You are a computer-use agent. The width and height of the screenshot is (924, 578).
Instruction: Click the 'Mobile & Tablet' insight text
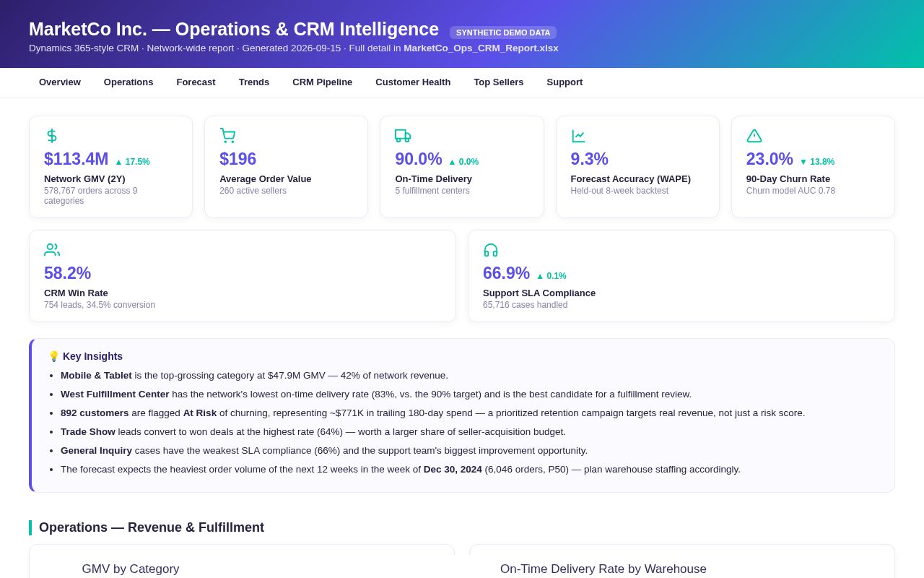[x=96, y=376]
